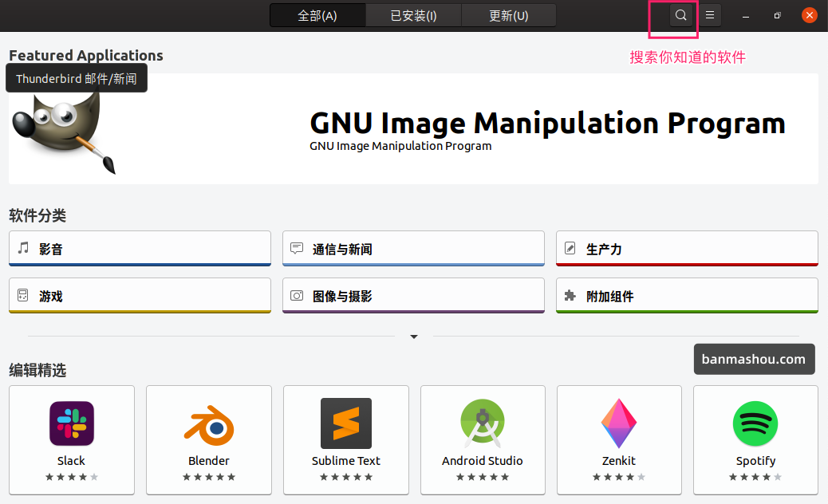Screen dimensions: 828x504
Task: Click the game console icon beside 游戏
Action: [x=22, y=295]
